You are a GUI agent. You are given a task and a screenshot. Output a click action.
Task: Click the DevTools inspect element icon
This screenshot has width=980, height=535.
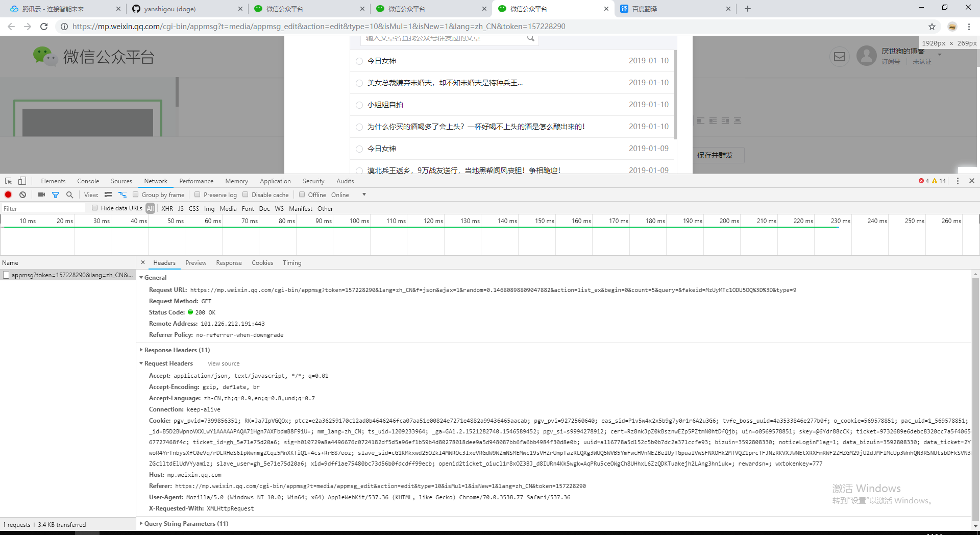pos(8,181)
